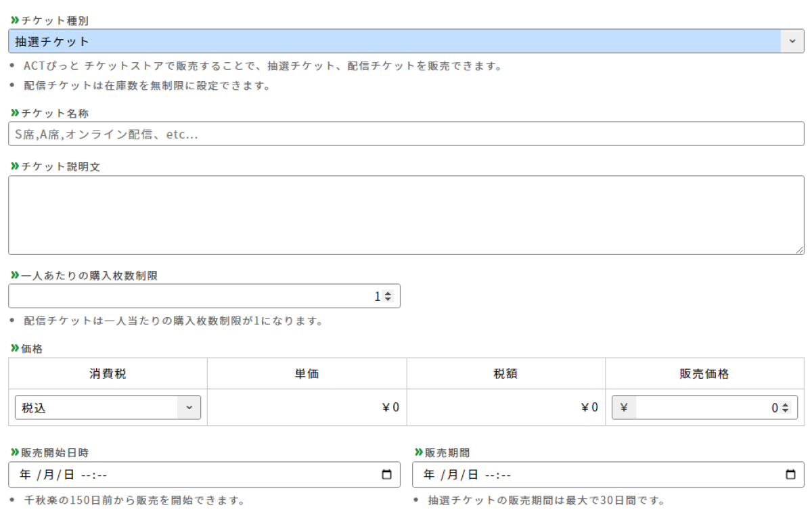Open the calendar picker for 販売期間
Image resolution: width=812 pixels, height=518 pixels.
(790, 475)
